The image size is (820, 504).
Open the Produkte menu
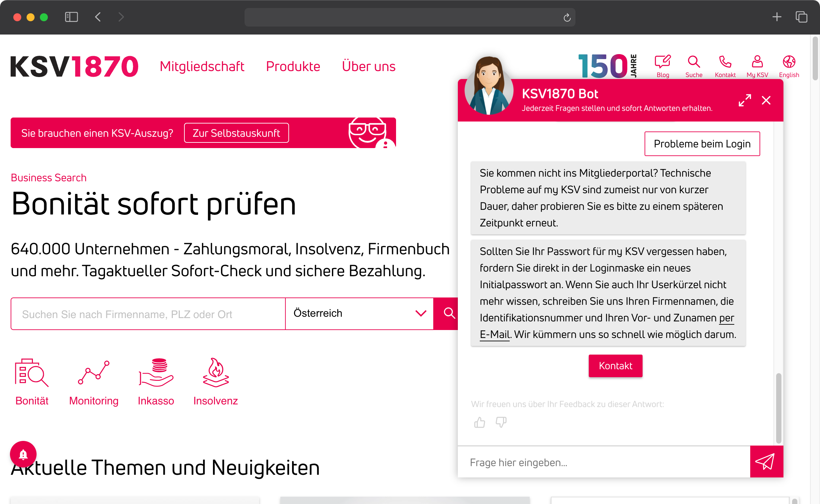coord(293,66)
